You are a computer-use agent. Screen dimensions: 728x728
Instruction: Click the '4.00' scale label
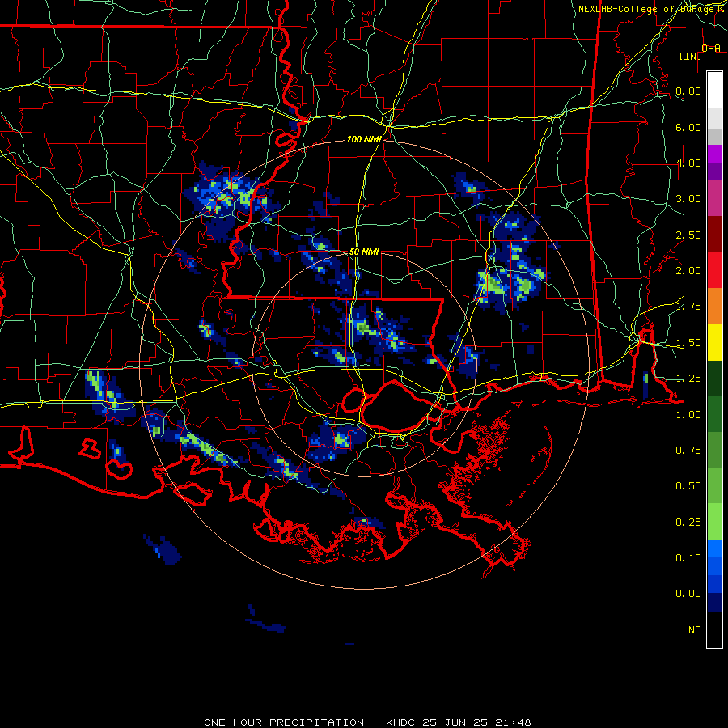coord(688,163)
